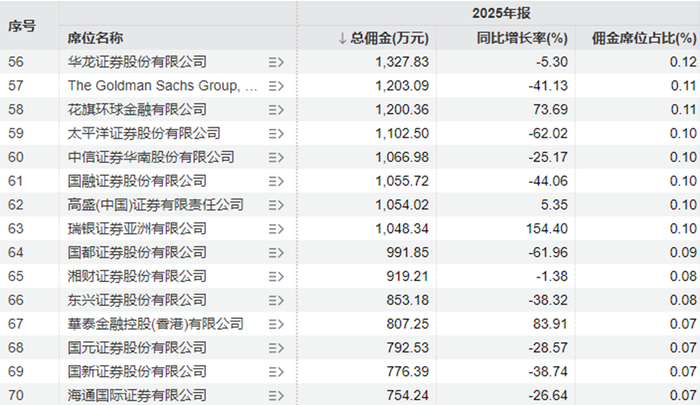Sort by 总佣金(万元) column header
Screen dimensions: 700x405
pyautogui.click(x=384, y=38)
